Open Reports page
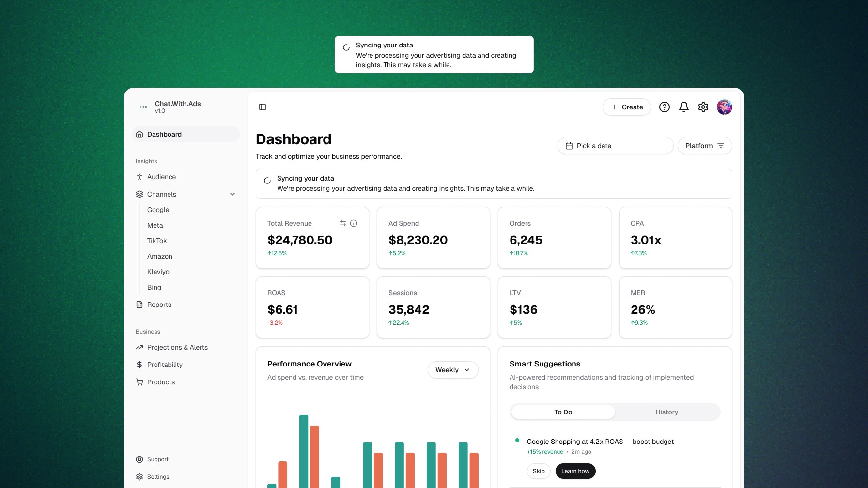The height and width of the screenshot is (488, 868). click(186, 305)
